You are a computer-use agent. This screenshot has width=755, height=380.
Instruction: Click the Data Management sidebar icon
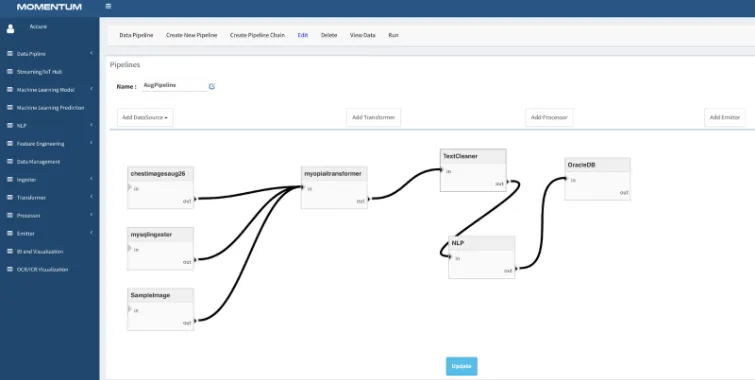pyautogui.click(x=10, y=161)
